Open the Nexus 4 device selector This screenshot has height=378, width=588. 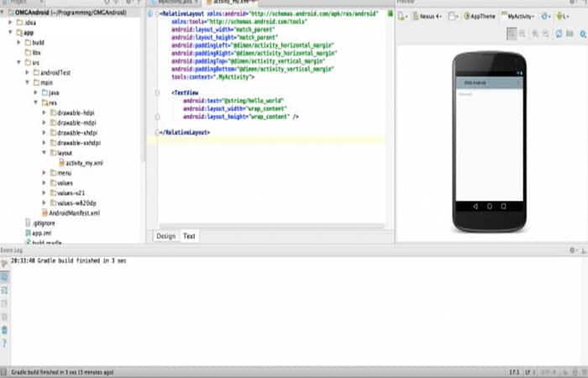[427, 16]
